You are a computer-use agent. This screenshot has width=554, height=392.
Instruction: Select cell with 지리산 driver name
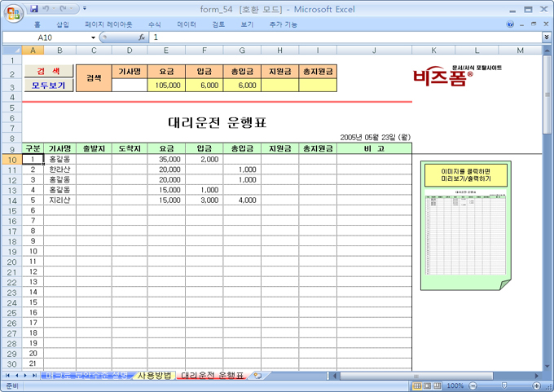[x=59, y=200]
